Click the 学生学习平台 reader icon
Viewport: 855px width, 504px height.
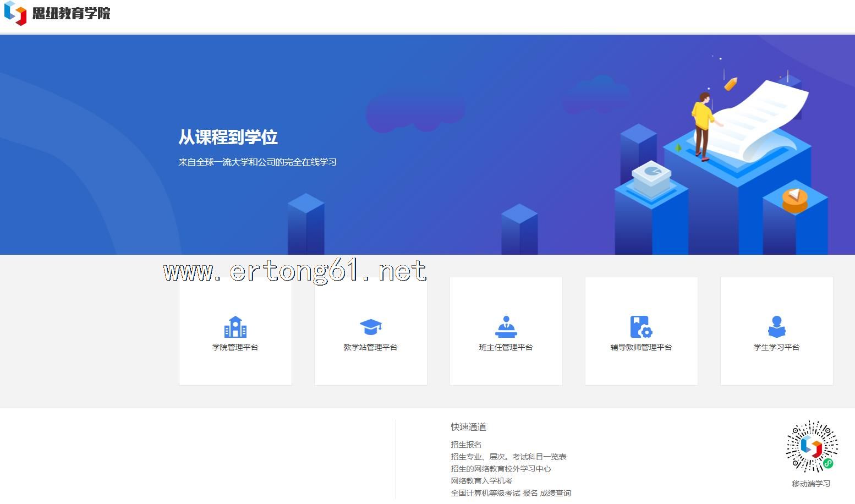coord(776,327)
